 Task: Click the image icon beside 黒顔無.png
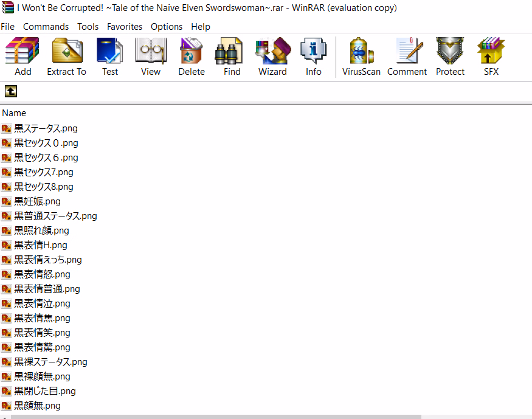7,406
